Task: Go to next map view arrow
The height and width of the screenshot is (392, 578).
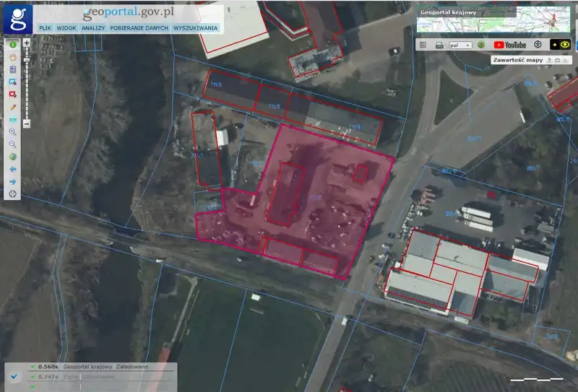Action: 12,181
